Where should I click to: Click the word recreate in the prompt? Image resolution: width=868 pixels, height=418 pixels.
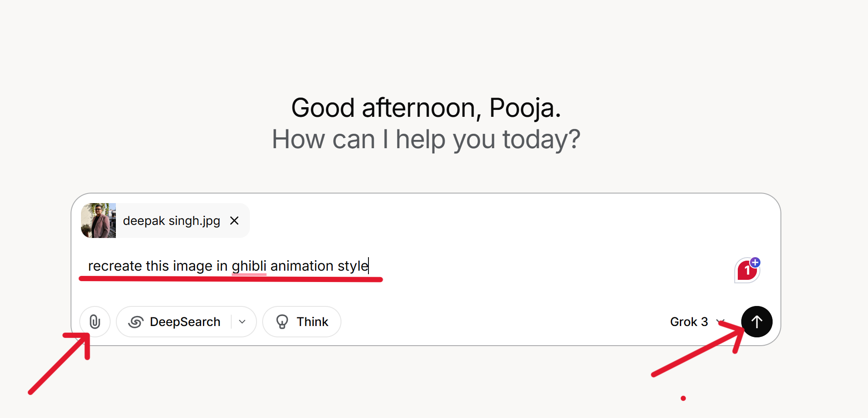[x=115, y=266]
